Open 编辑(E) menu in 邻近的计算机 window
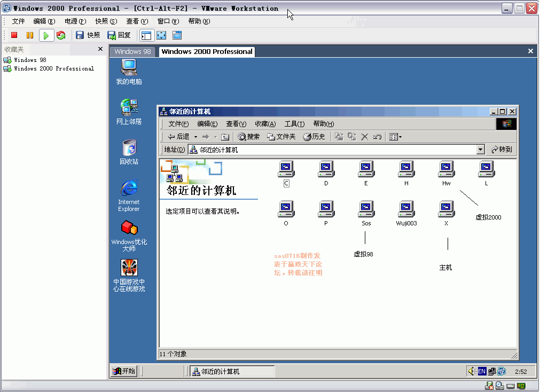This screenshot has width=540, height=392. click(207, 124)
